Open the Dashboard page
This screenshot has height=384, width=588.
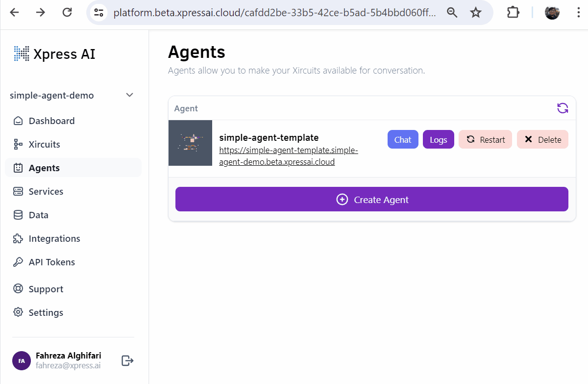(51, 121)
